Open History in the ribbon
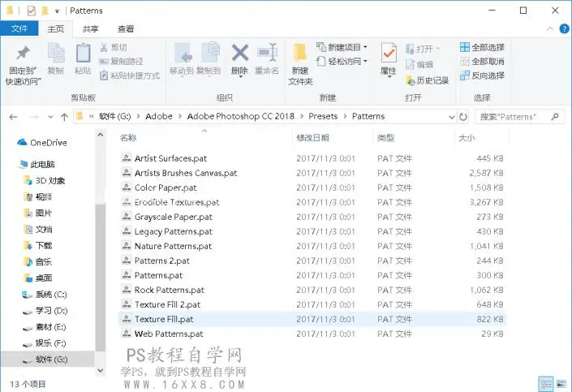 pos(427,80)
